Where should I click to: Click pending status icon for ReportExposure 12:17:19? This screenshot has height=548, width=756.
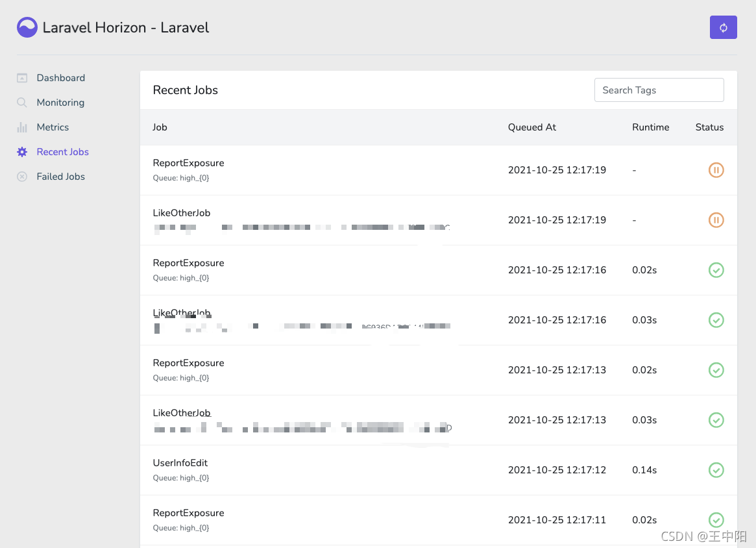(716, 170)
